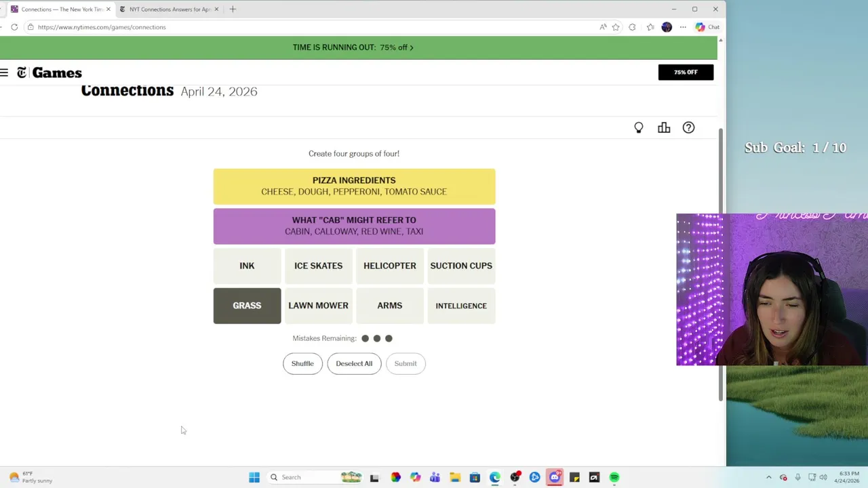Open the weather widget on taskbar

point(30,477)
